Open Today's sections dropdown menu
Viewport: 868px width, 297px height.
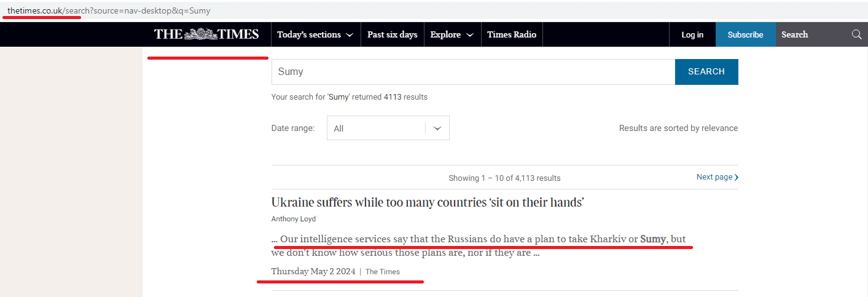(315, 34)
